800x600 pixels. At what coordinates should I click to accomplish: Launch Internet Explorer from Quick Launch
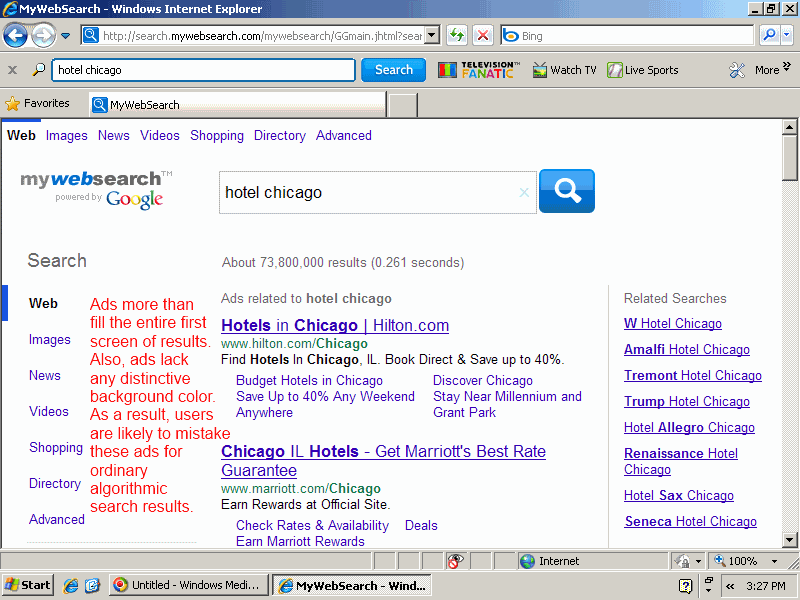(x=70, y=585)
